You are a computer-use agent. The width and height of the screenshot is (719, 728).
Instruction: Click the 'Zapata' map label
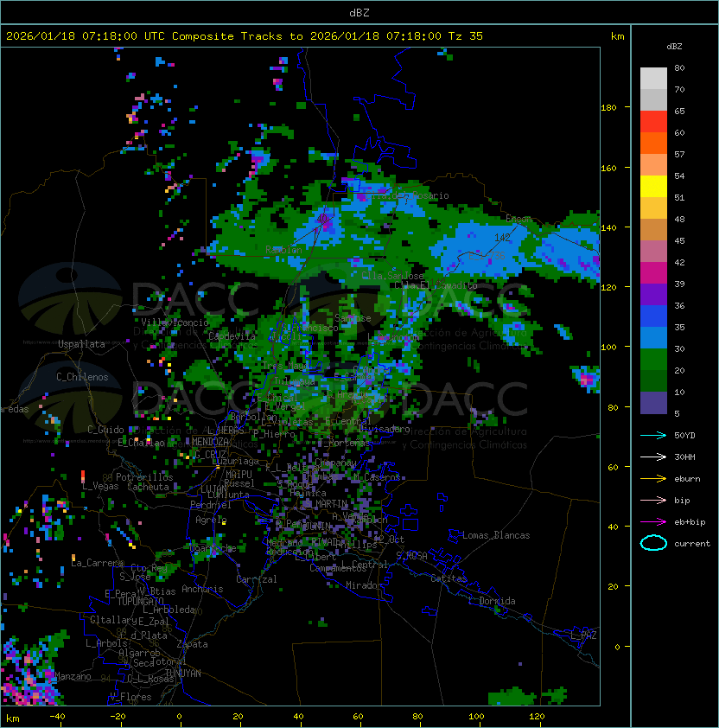pos(192,644)
